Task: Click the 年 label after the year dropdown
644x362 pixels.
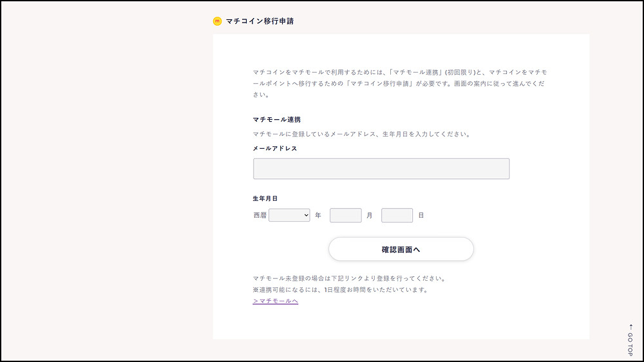Action: click(x=318, y=215)
